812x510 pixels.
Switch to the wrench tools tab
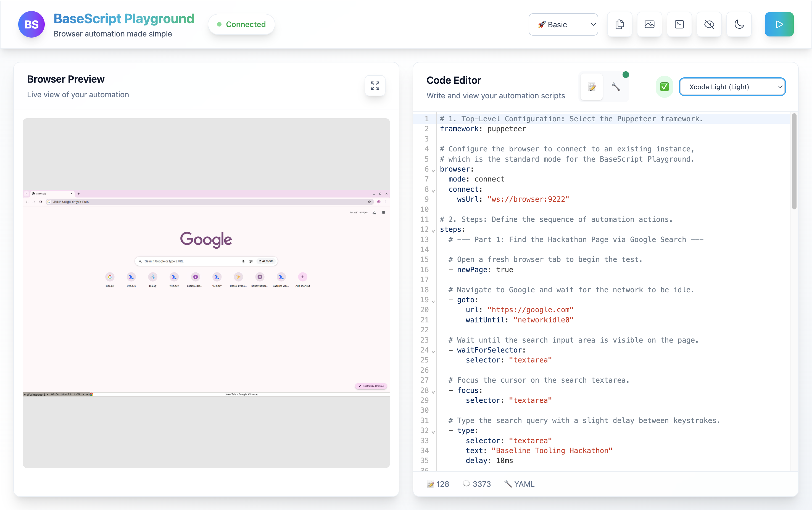point(616,87)
